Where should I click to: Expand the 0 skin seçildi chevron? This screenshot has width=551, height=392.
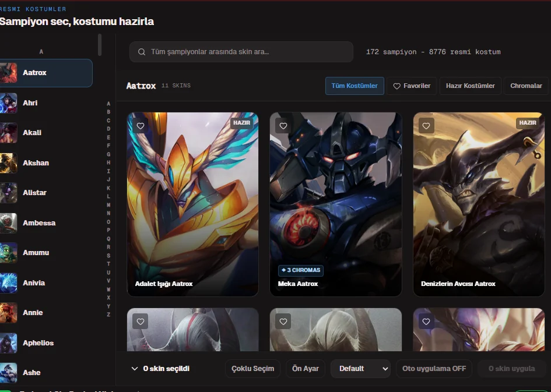click(x=135, y=369)
